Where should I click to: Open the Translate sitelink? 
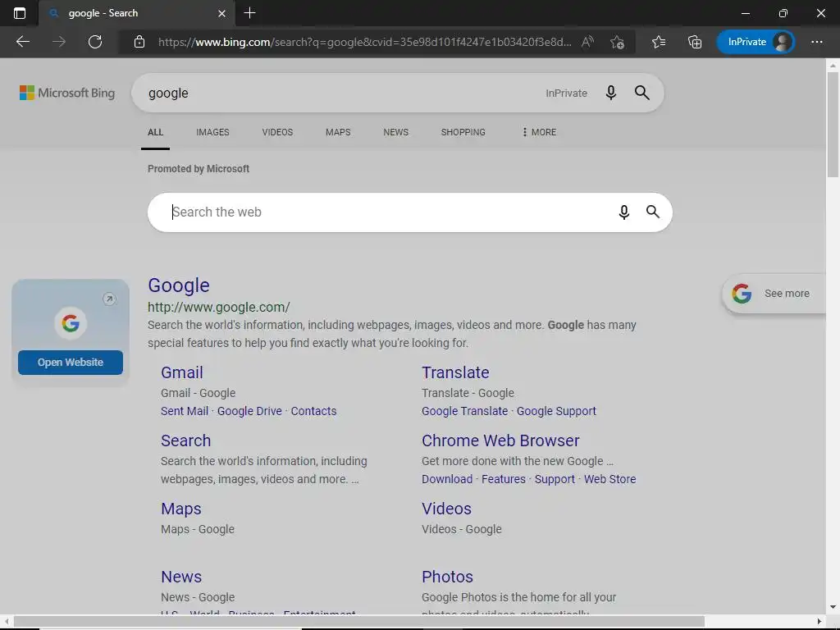[x=455, y=372]
